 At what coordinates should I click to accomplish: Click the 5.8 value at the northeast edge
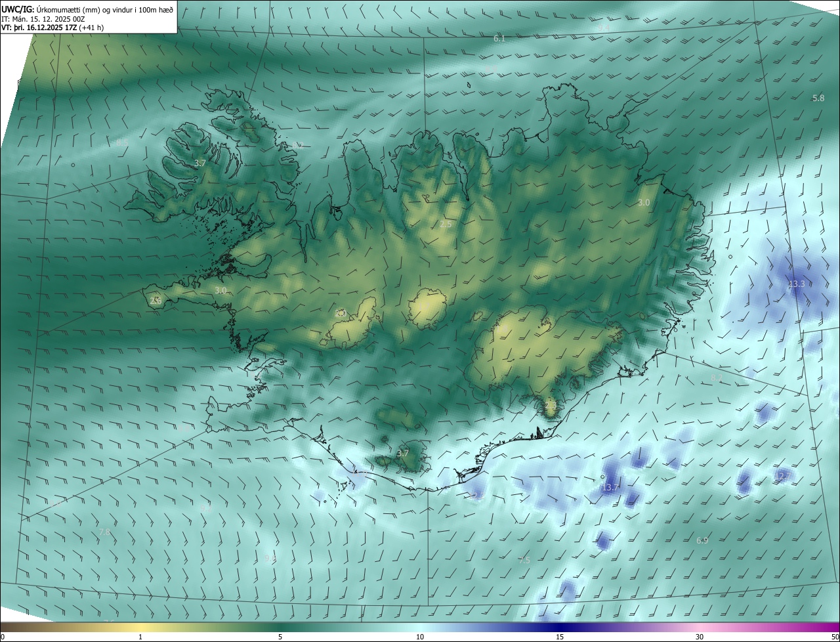point(818,98)
